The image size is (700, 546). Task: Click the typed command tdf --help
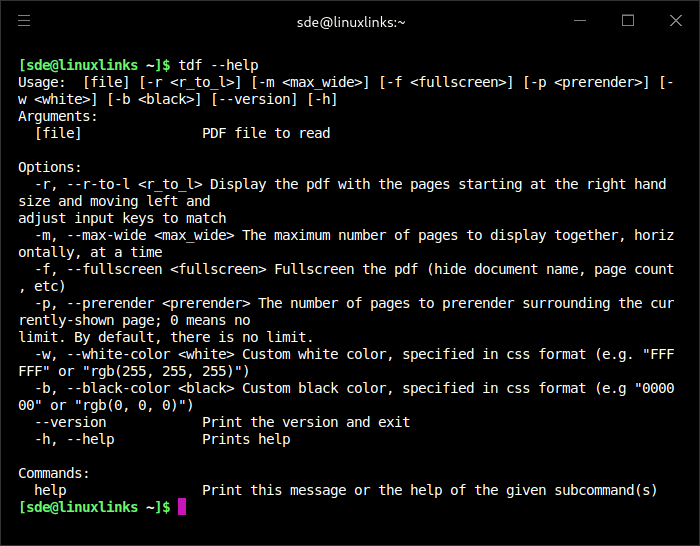[219, 65]
